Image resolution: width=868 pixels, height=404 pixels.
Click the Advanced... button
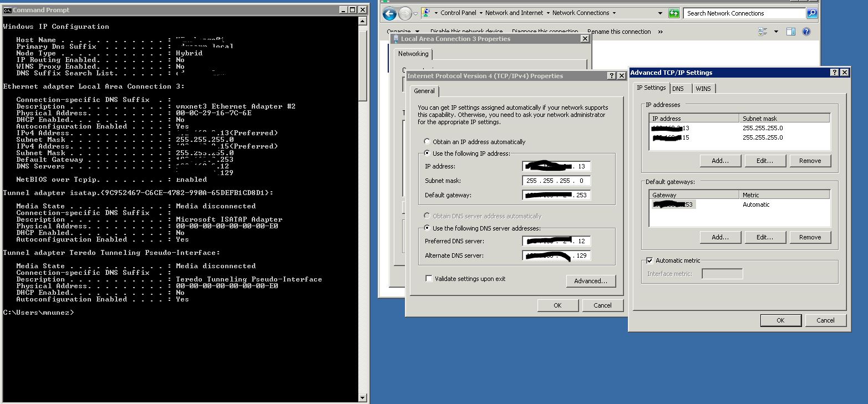coord(591,281)
